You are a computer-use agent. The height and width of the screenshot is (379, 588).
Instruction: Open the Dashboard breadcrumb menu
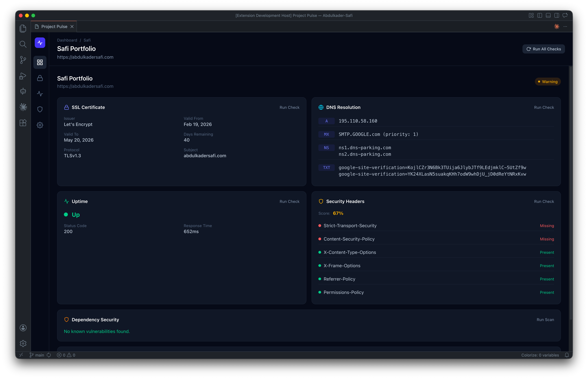pos(67,40)
